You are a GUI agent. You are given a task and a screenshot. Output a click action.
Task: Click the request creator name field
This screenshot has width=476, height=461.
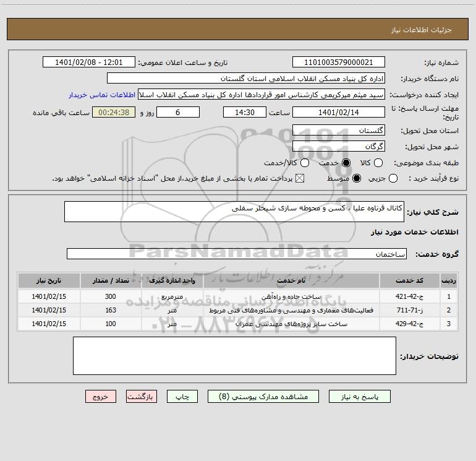pyautogui.click(x=261, y=95)
